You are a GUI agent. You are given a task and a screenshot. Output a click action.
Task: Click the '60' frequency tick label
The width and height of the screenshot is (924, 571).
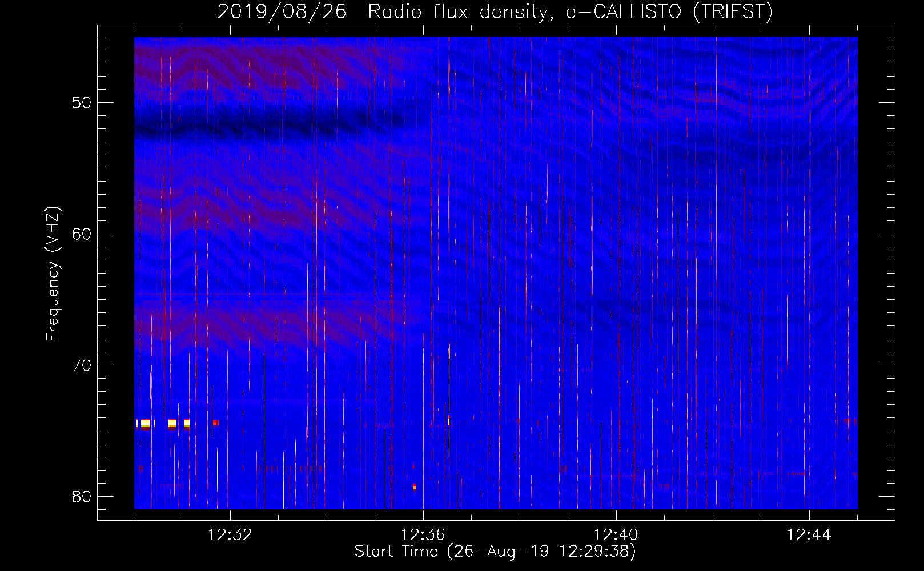pos(82,234)
